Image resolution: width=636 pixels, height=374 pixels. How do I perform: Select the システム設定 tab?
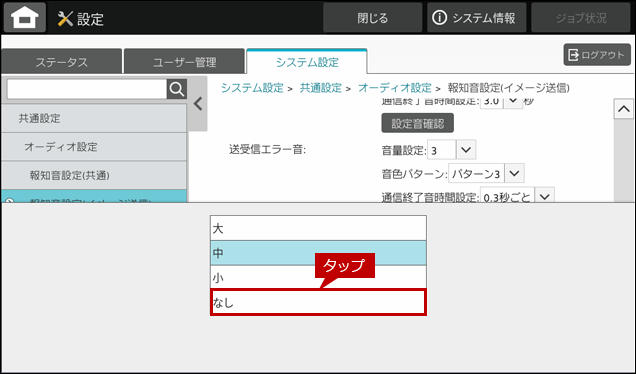point(307,62)
